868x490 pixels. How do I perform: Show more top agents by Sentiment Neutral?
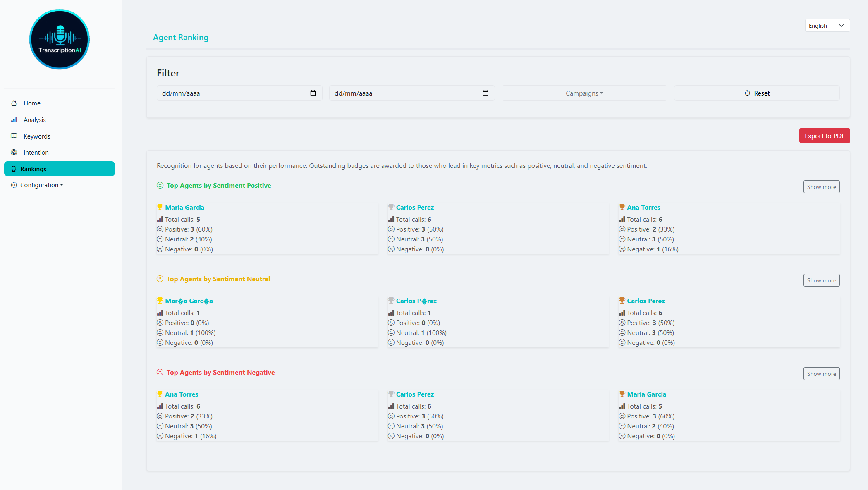point(821,280)
